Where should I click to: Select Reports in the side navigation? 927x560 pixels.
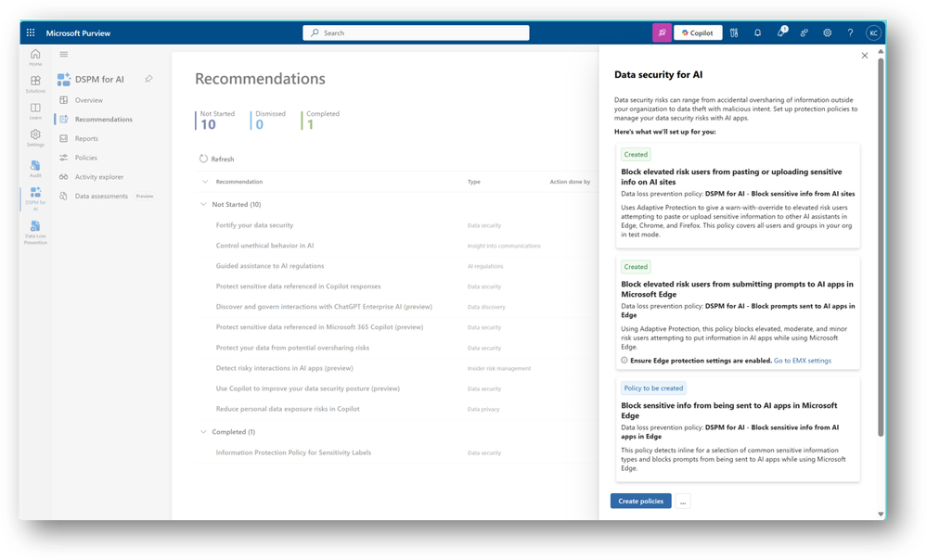(x=86, y=138)
